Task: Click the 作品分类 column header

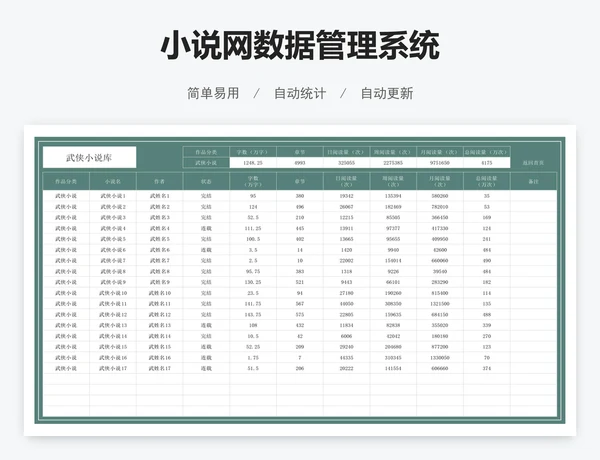Action: pos(65,182)
